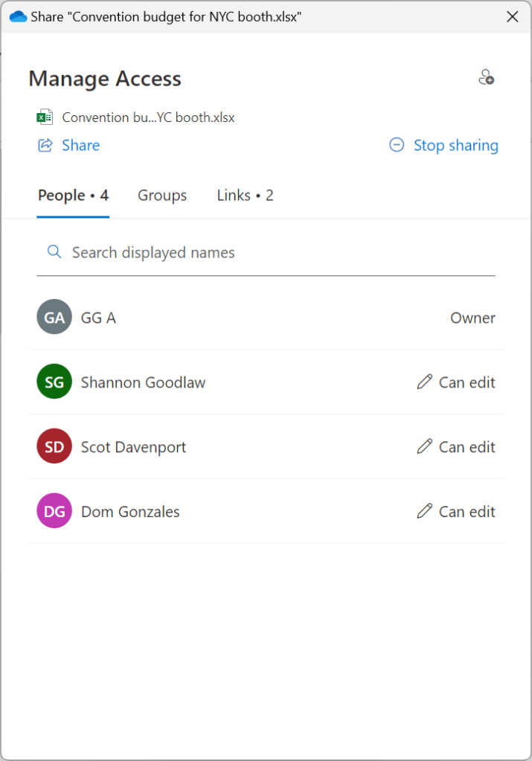Click the Owner label for GG A
Image resolution: width=532 pixels, height=761 pixels.
click(x=472, y=318)
